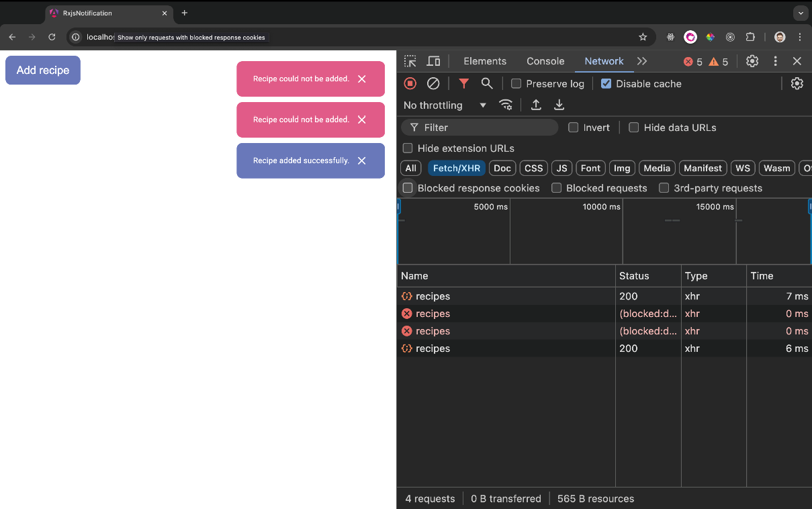
Task: Switch to the Console tab
Action: [545, 61]
